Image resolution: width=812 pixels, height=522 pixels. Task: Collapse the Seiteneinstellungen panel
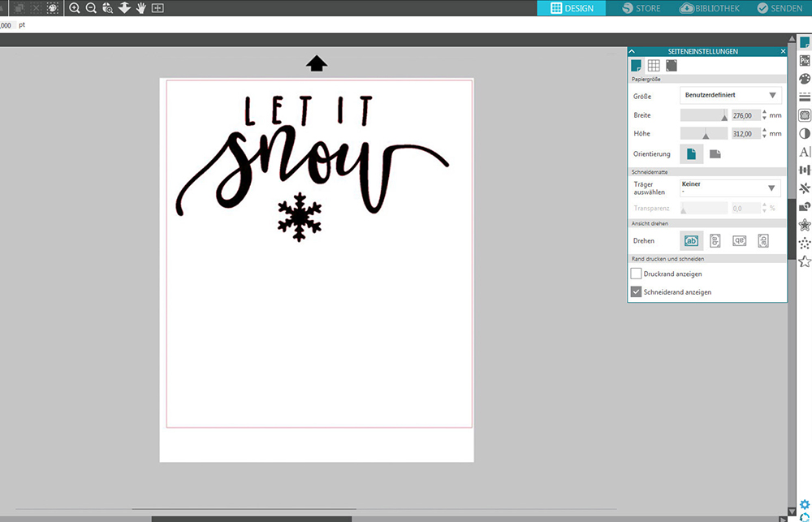click(x=633, y=51)
